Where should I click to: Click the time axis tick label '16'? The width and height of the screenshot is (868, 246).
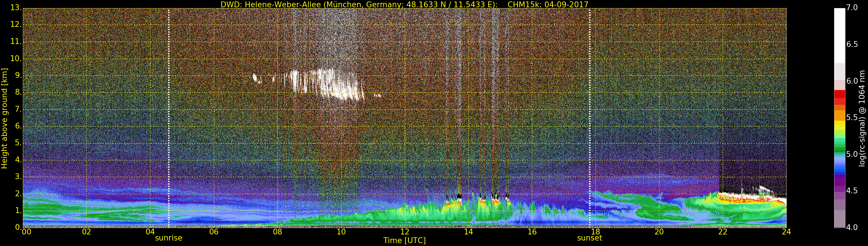pyautogui.click(x=532, y=232)
